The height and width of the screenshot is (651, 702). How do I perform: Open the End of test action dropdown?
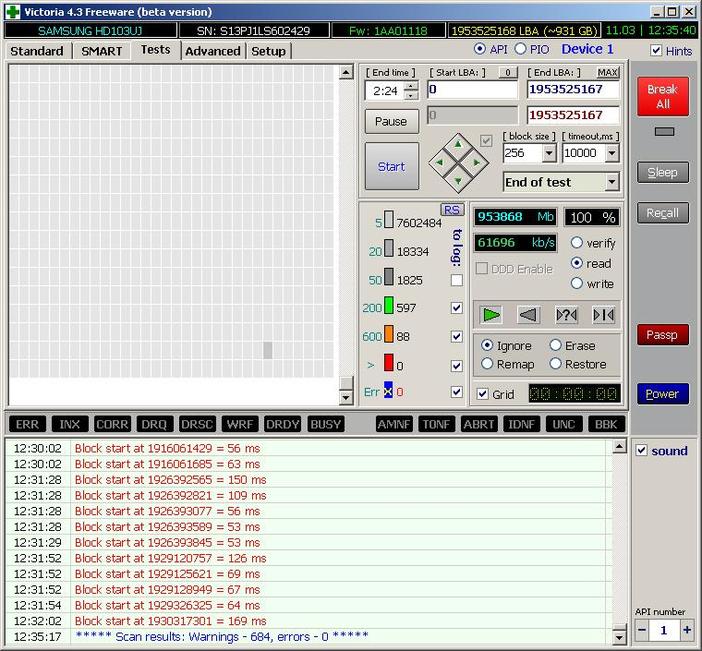[612, 182]
